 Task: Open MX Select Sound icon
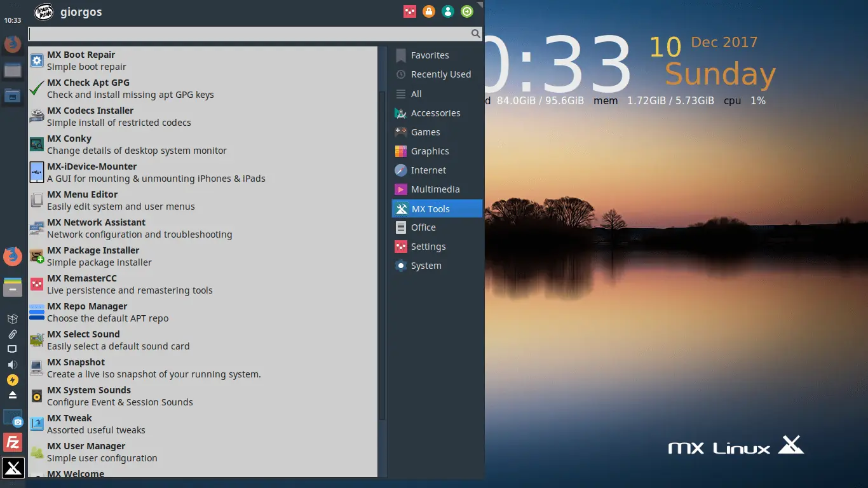pyautogui.click(x=37, y=340)
